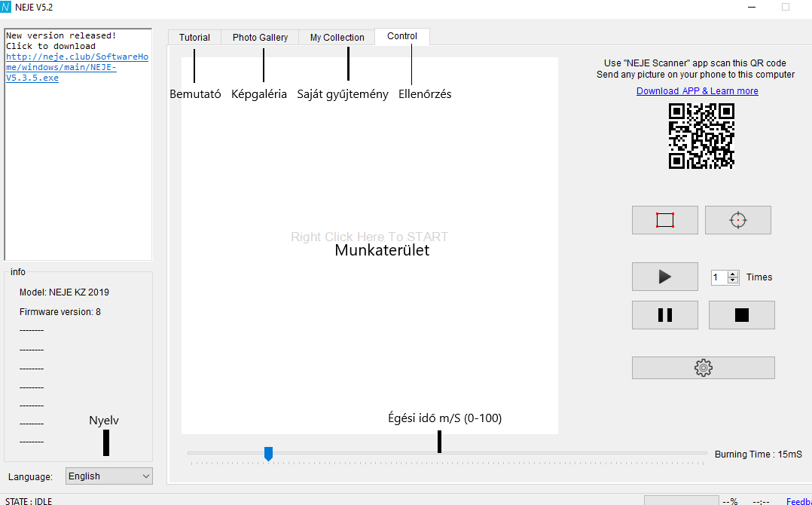Click the NEJE Scanner QR code
This screenshot has height=505, width=812.
point(701,136)
